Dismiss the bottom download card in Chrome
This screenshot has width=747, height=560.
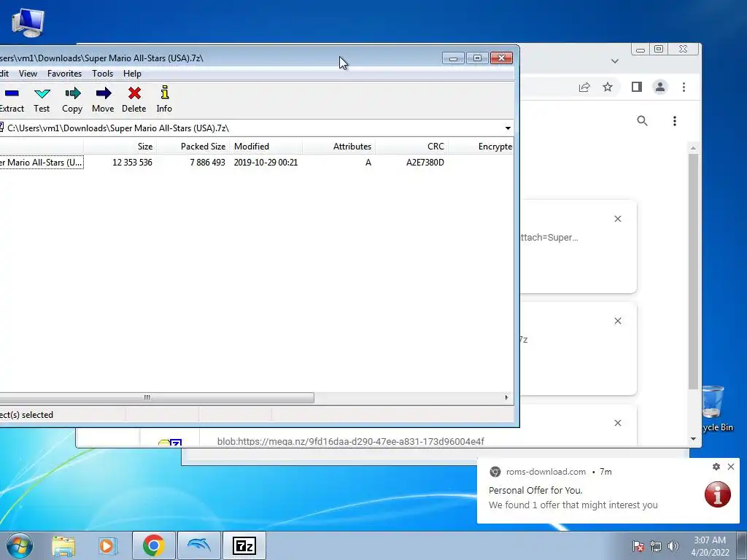(x=618, y=423)
